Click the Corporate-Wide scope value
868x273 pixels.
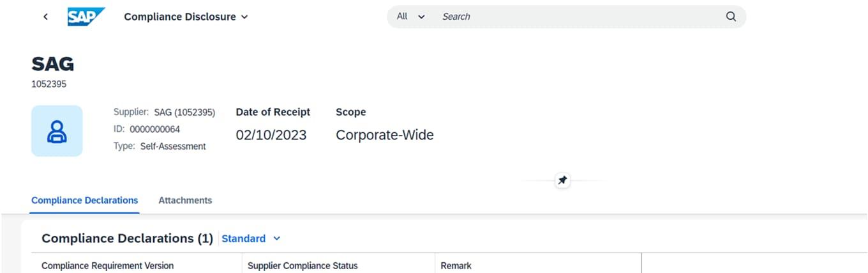coord(385,135)
